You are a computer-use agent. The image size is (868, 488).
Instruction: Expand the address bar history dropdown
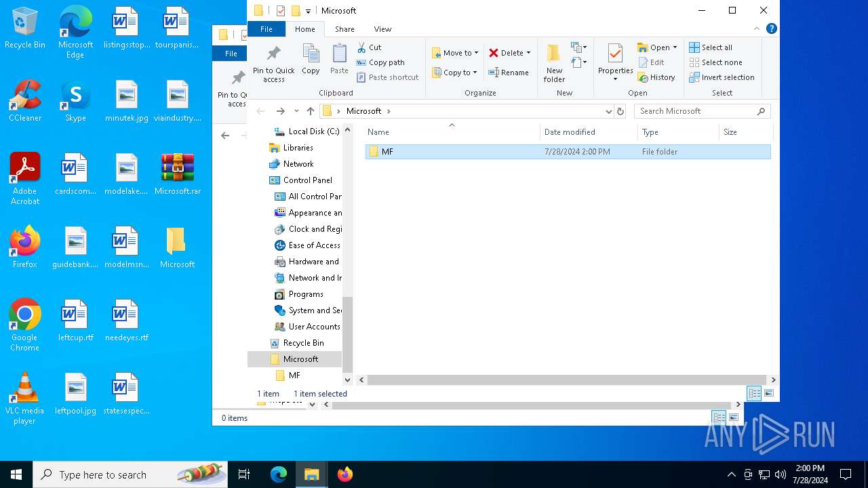pyautogui.click(x=608, y=111)
